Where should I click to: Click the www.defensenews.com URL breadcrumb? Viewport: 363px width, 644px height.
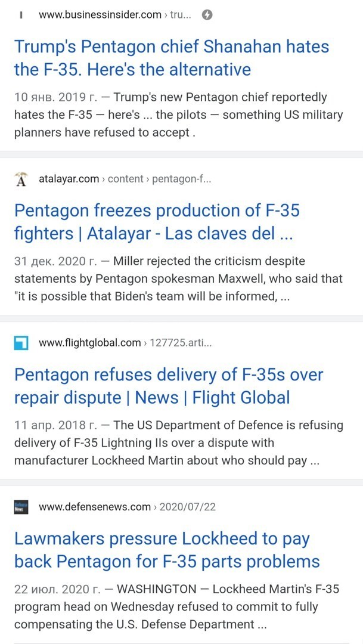click(128, 506)
